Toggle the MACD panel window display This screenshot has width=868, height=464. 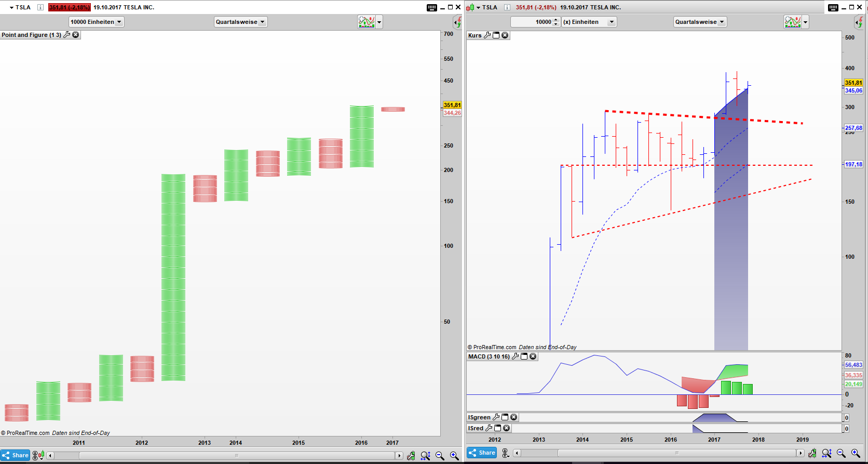(x=524, y=356)
